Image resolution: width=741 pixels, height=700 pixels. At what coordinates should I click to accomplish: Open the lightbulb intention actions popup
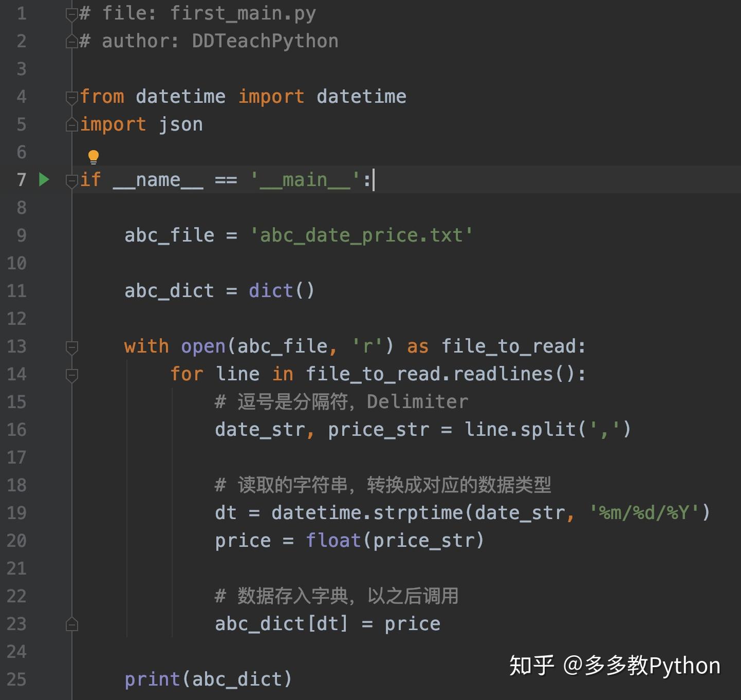[x=93, y=155]
